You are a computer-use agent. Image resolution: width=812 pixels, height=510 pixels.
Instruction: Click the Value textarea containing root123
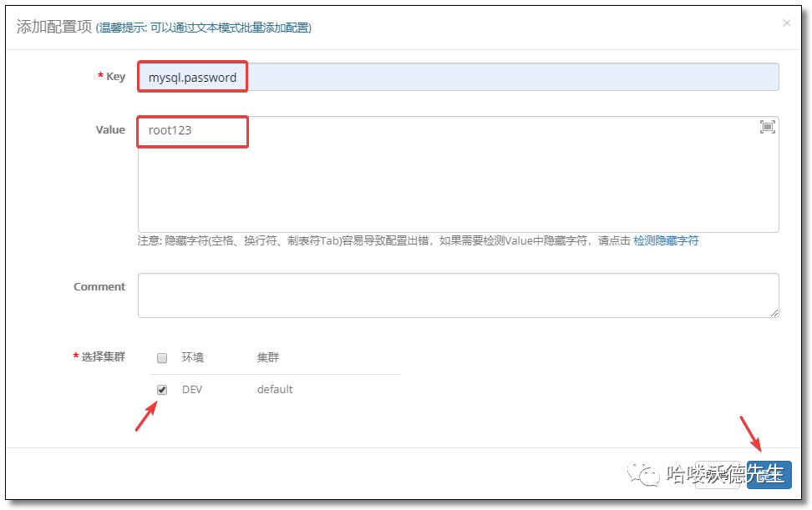pos(459,174)
